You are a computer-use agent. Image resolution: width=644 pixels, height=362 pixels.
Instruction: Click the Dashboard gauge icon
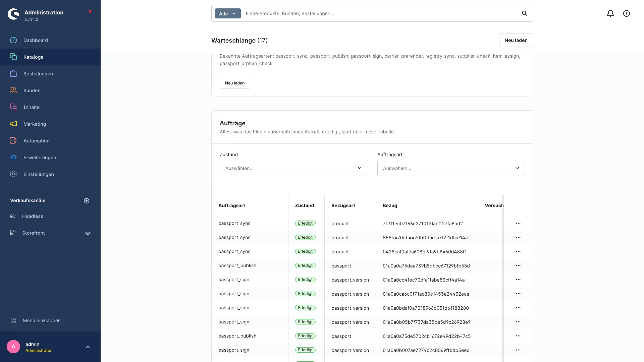coord(13,40)
